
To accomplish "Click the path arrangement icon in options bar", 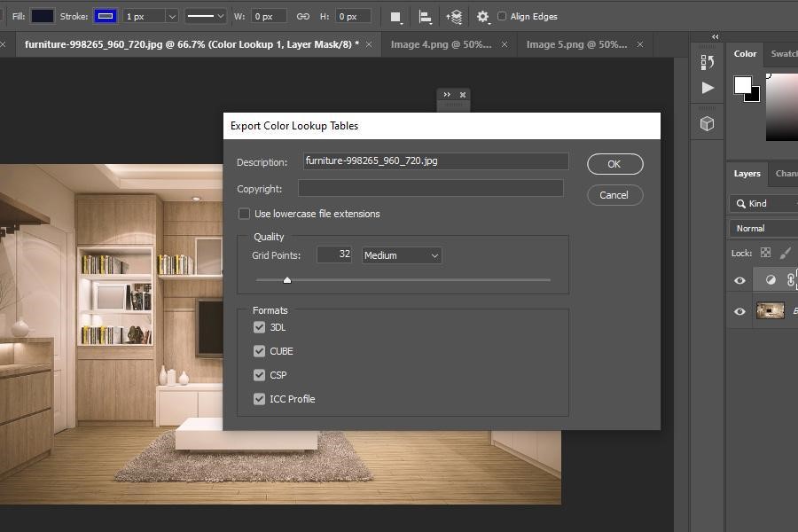I will tap(452, 16).
